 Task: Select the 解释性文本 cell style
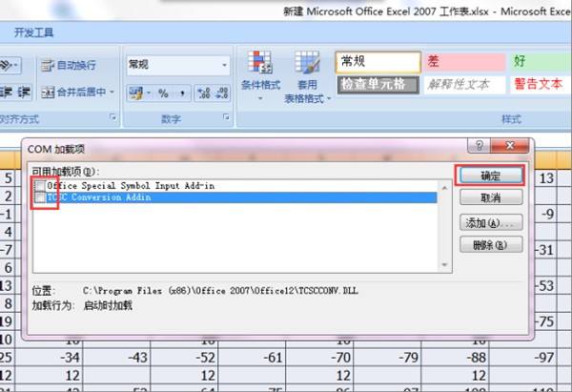pyautogui.click(x=463, y=85)
